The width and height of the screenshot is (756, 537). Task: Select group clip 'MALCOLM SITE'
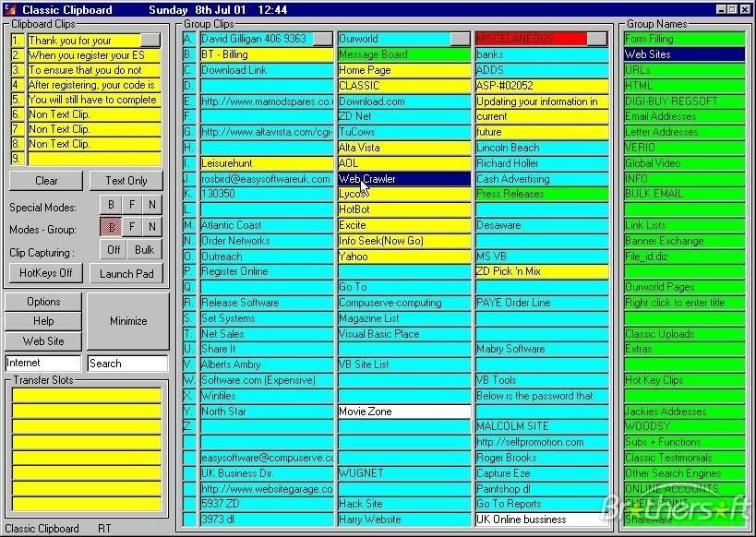click(542, 426)
